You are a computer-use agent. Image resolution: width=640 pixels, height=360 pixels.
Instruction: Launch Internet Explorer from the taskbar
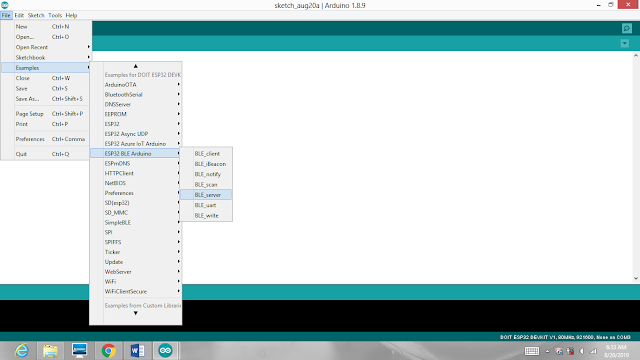(22, 351)
